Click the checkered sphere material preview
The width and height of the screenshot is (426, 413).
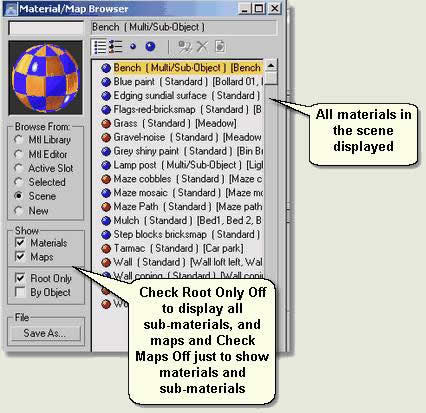[46, 77]
